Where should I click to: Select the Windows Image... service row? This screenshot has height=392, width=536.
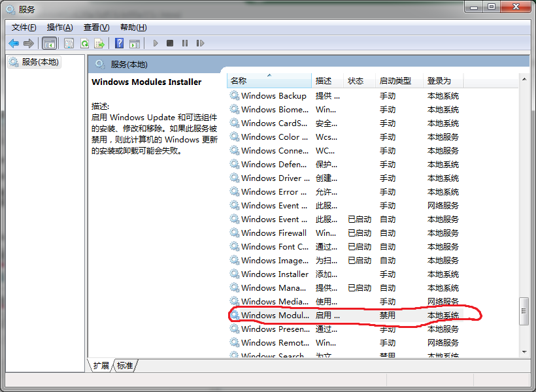pyautogui.click(x=345, y=261)
